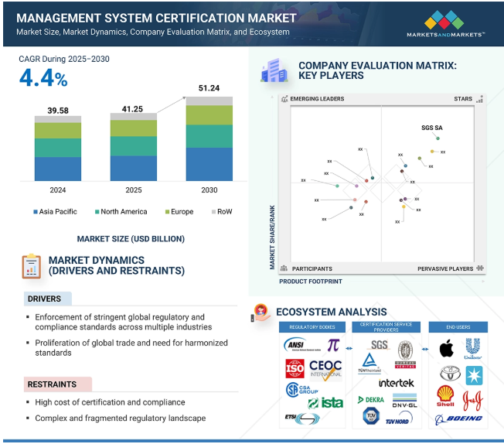The height and width of the screenshot is (444, 504).
Task: Click the RoW legend swatch
Action: [x=214, y=212]
